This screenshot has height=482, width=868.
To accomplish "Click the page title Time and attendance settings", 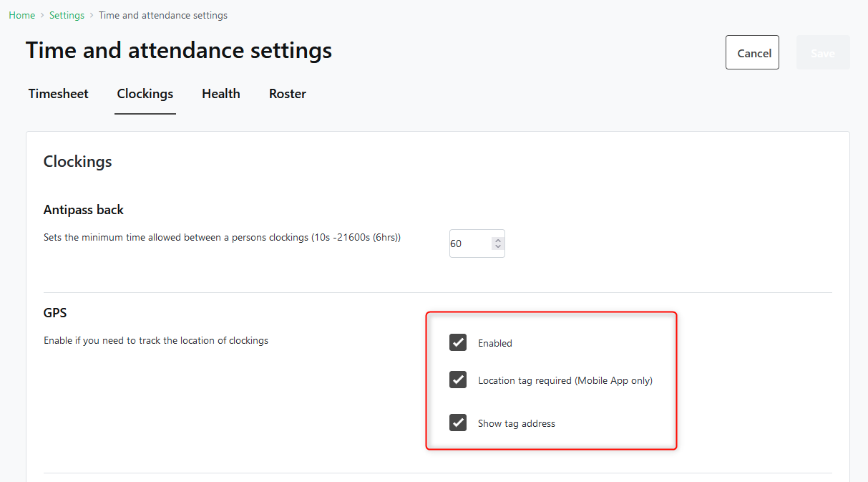I will click(179, 50).
